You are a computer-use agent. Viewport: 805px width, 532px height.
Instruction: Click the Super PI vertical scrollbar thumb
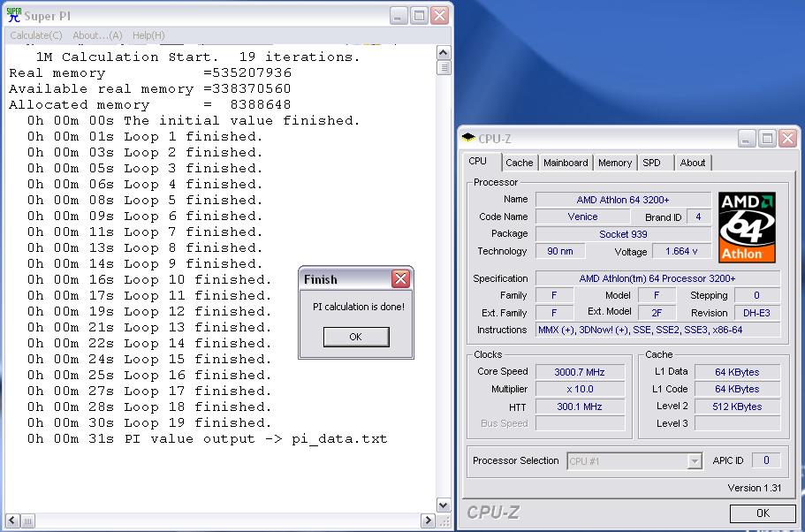click(x=444, y=68)
